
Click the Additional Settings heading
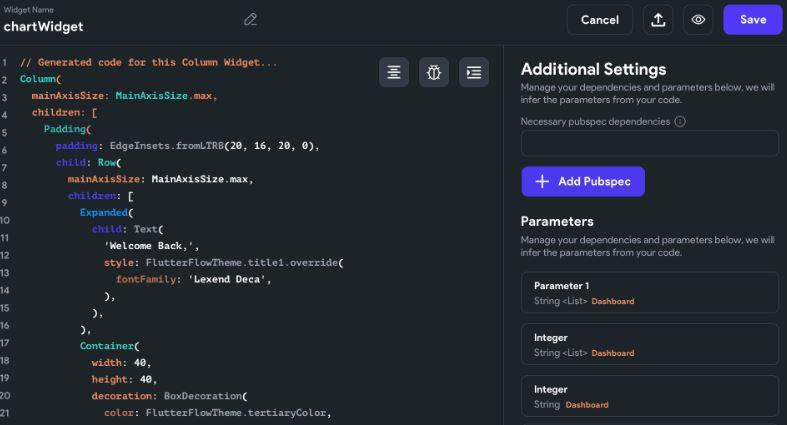[x=593, y=69]
